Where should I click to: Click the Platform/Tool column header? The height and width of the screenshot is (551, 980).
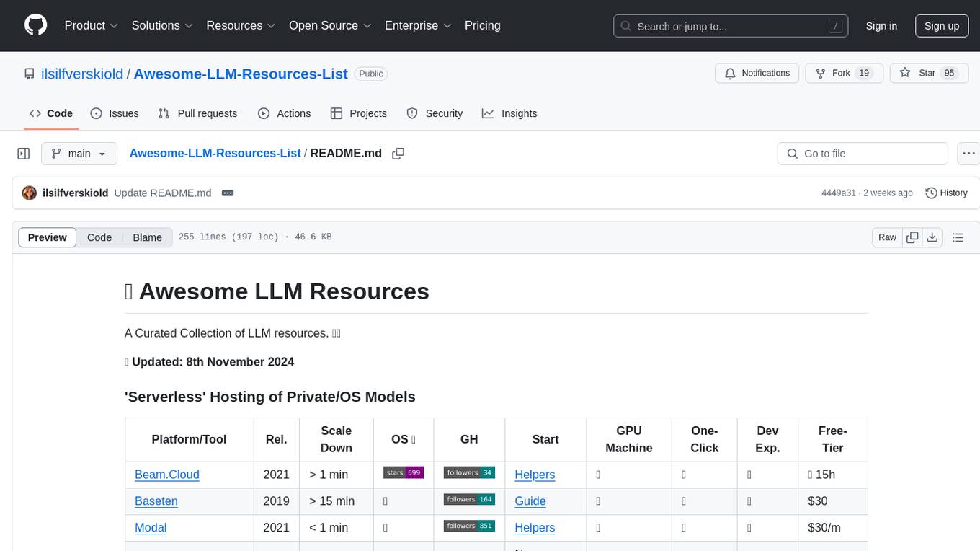pyautogui.click(x=190, y=439)
